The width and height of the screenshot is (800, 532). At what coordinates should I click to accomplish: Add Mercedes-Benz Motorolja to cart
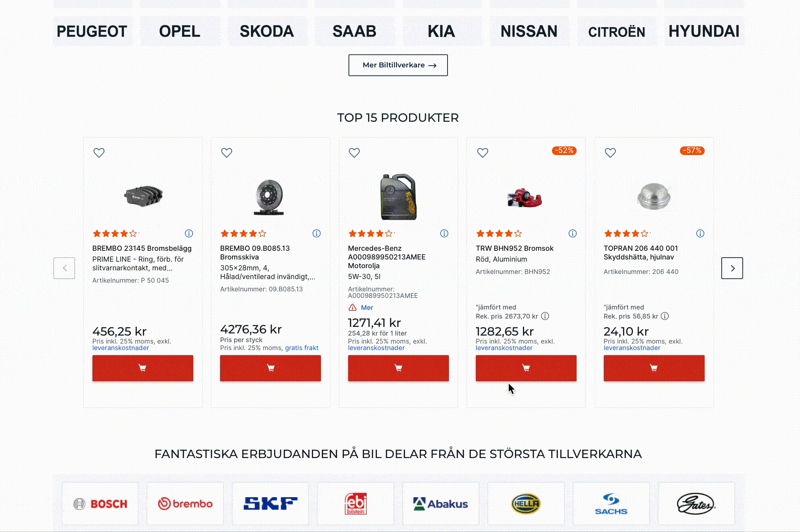398,368
